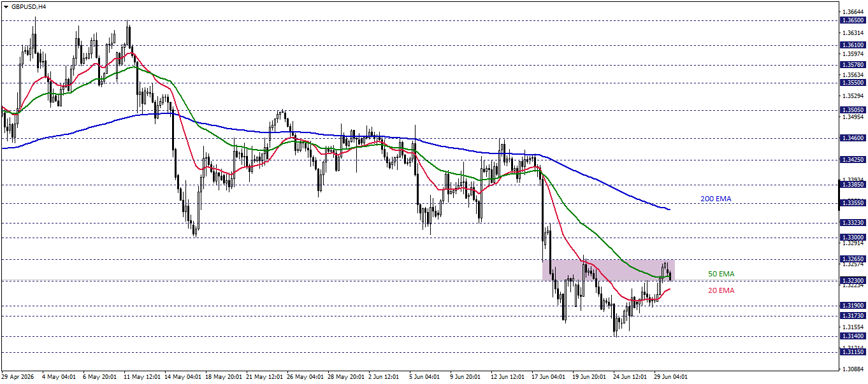Screen dimensions: 868x384
Task: Click the 29 Jun 04:01 time label
Action: (x=672, y=377)
